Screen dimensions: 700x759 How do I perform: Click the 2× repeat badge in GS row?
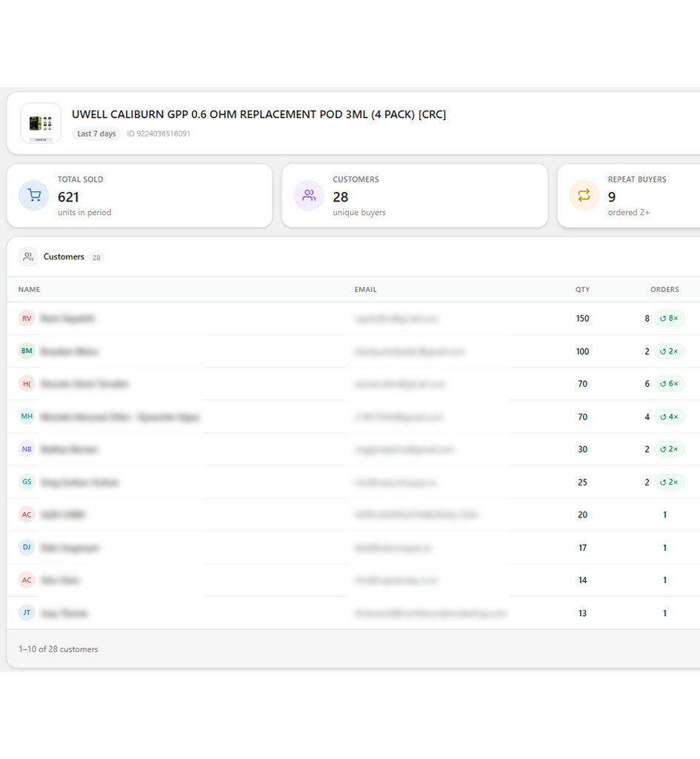(x=669, y=482)
